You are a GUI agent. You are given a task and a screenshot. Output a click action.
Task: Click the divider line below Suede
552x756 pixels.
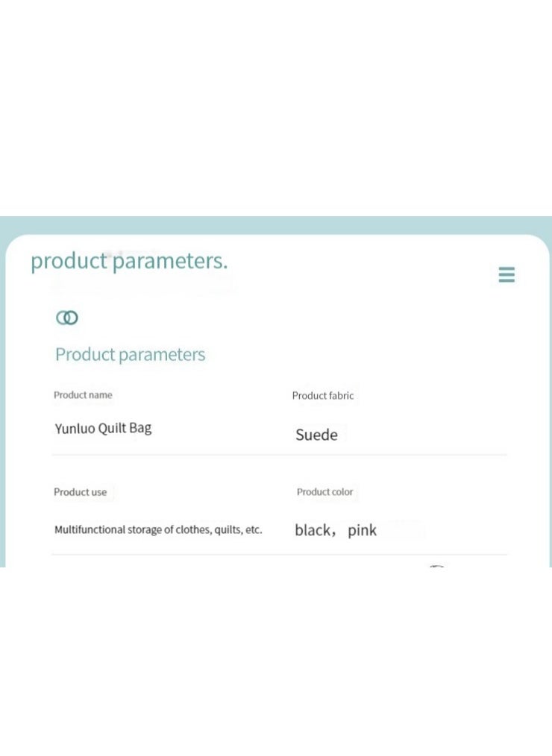click(x=280, y=454)
